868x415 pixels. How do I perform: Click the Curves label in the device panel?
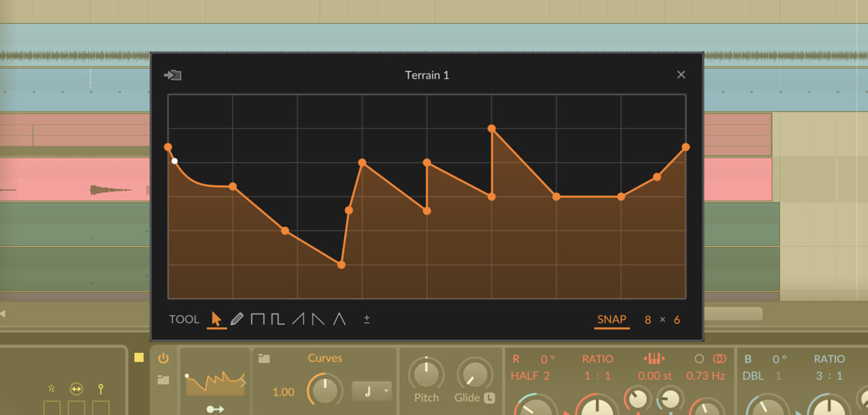[324, 358]
